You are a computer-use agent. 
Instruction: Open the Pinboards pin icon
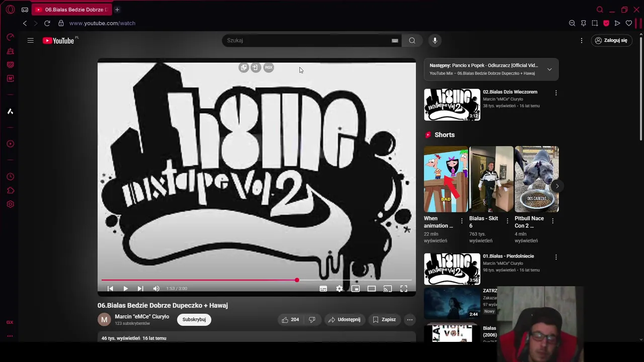[584, 23]
